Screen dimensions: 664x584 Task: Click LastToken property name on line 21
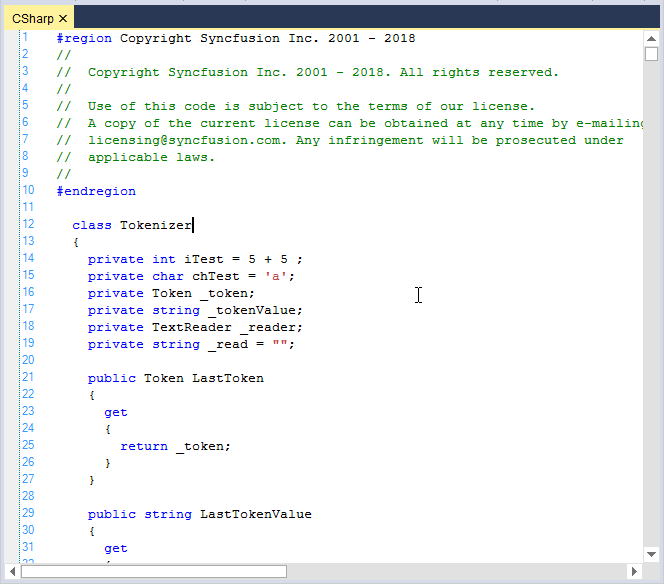click(x=228, y=378)
